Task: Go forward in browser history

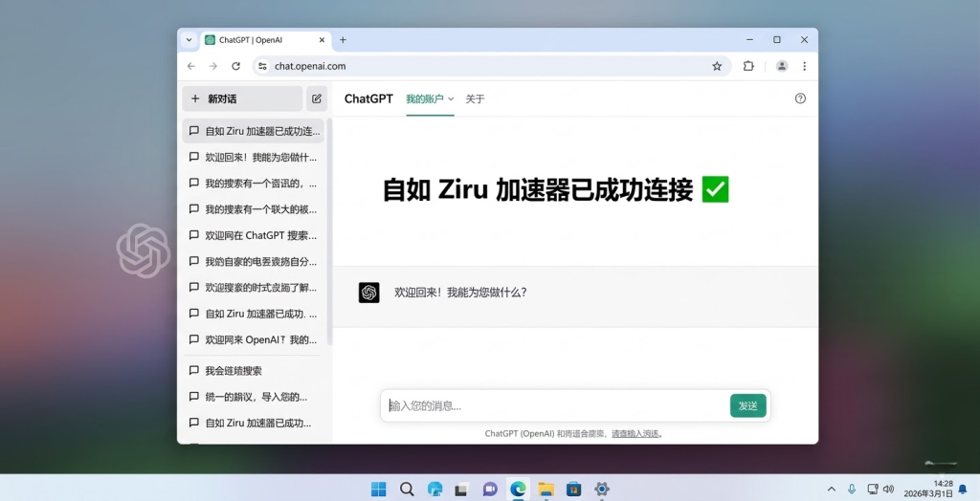Action: [213, 66]
